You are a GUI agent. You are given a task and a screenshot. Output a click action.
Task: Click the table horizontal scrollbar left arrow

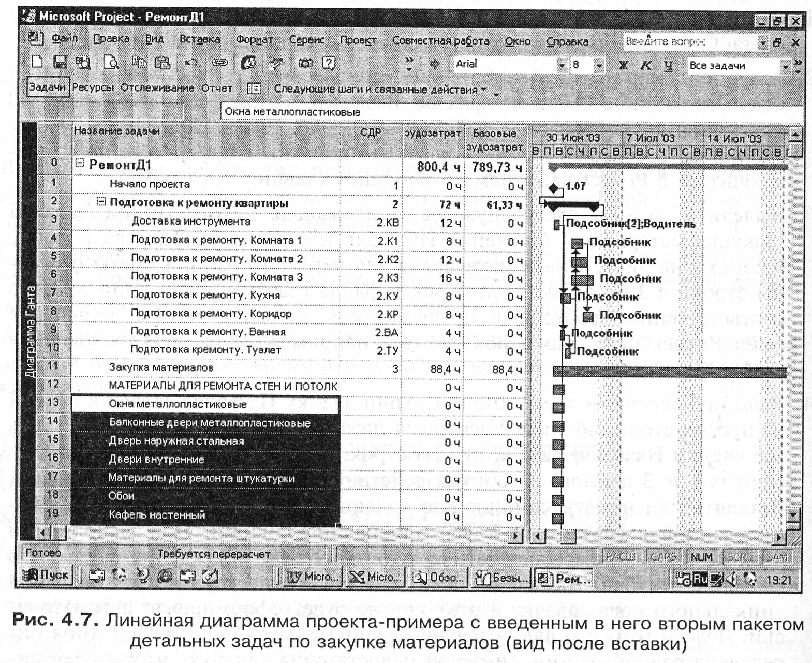[x=43, y=532]
